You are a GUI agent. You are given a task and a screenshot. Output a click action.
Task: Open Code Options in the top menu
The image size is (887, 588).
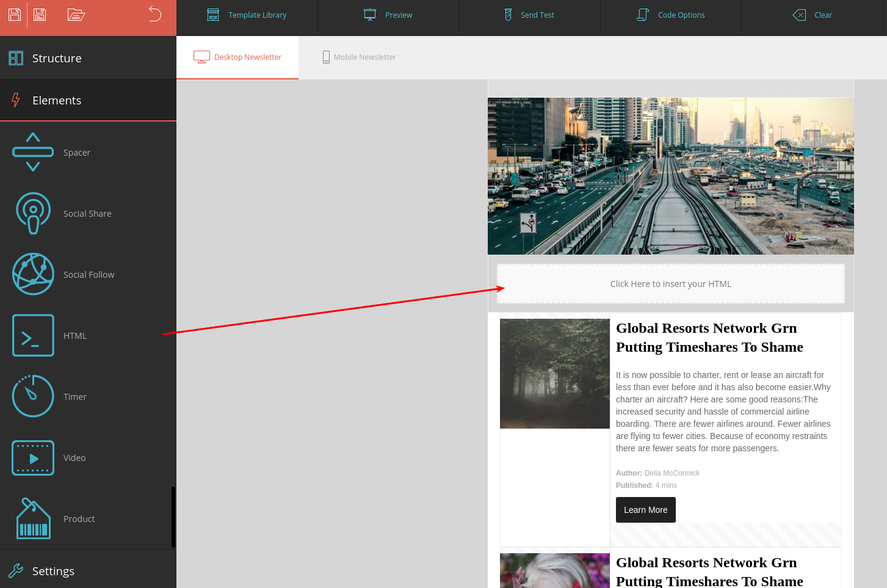click(x=671, y=15)
